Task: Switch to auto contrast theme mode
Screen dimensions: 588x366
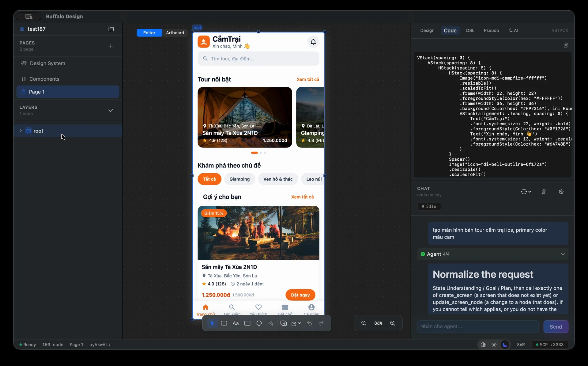Action: click(483, 345)
